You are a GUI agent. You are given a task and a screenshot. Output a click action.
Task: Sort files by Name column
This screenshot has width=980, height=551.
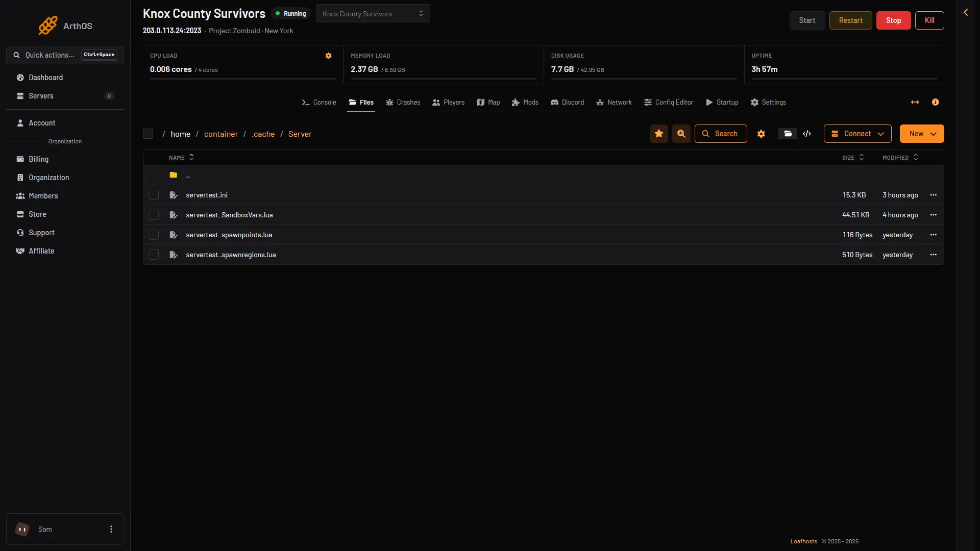[181, 158]
